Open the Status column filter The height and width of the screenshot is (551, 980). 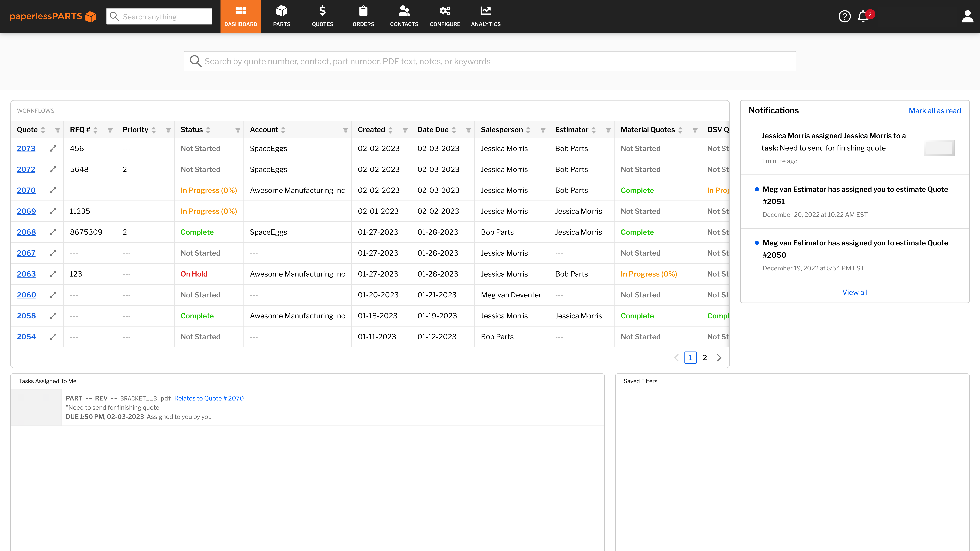(238, 130)
